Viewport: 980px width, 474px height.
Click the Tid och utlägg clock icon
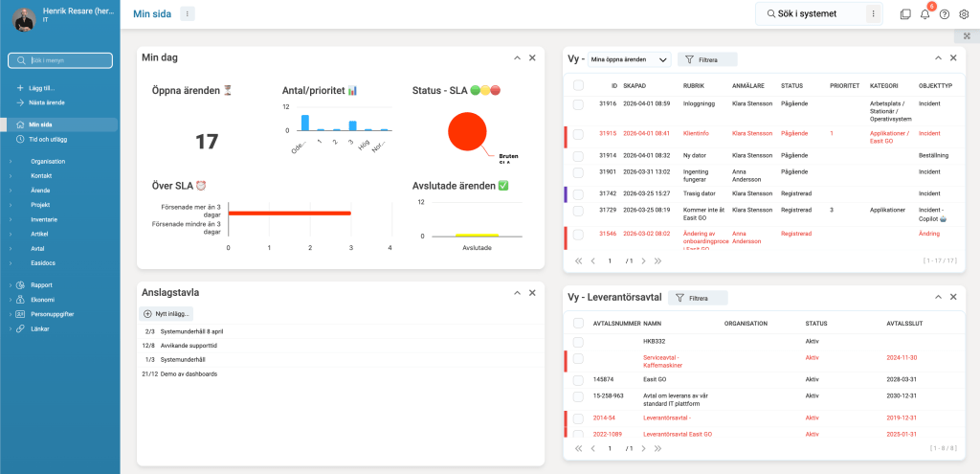[x=20, y=139]
